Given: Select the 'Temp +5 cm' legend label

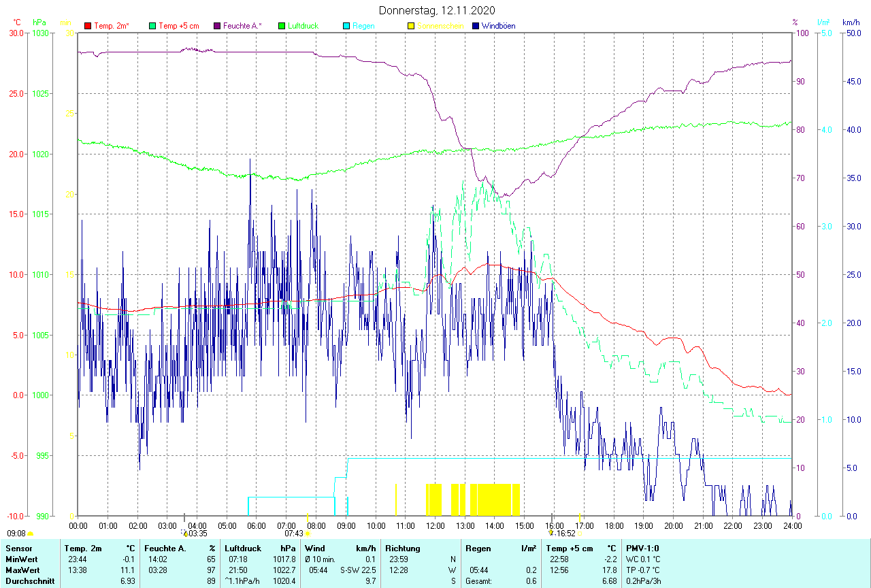Looking at the screenshot, I should [179, 26].
